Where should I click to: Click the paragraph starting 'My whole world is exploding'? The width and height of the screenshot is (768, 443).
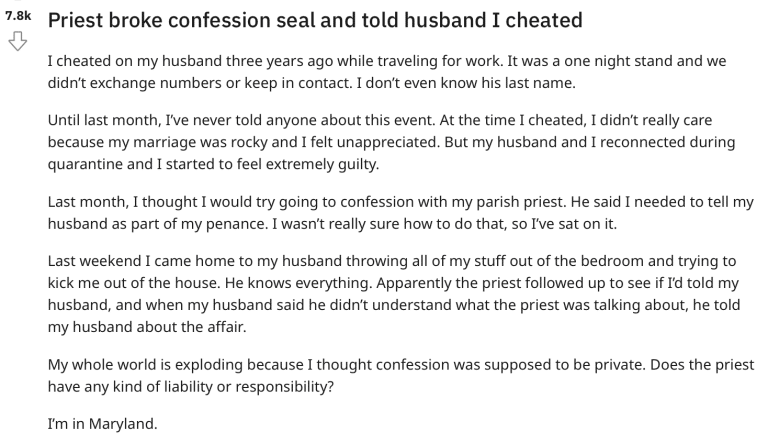[401, 375]
